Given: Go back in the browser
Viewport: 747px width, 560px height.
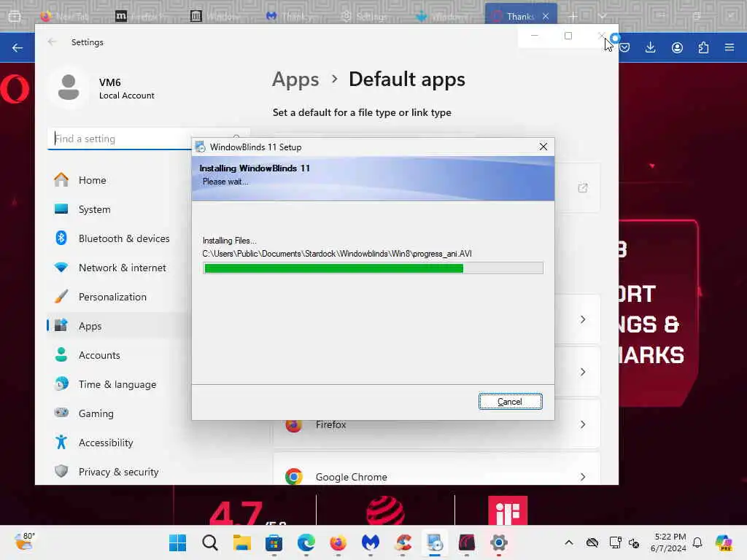Looking at the screenshot, I should (18, 47).
